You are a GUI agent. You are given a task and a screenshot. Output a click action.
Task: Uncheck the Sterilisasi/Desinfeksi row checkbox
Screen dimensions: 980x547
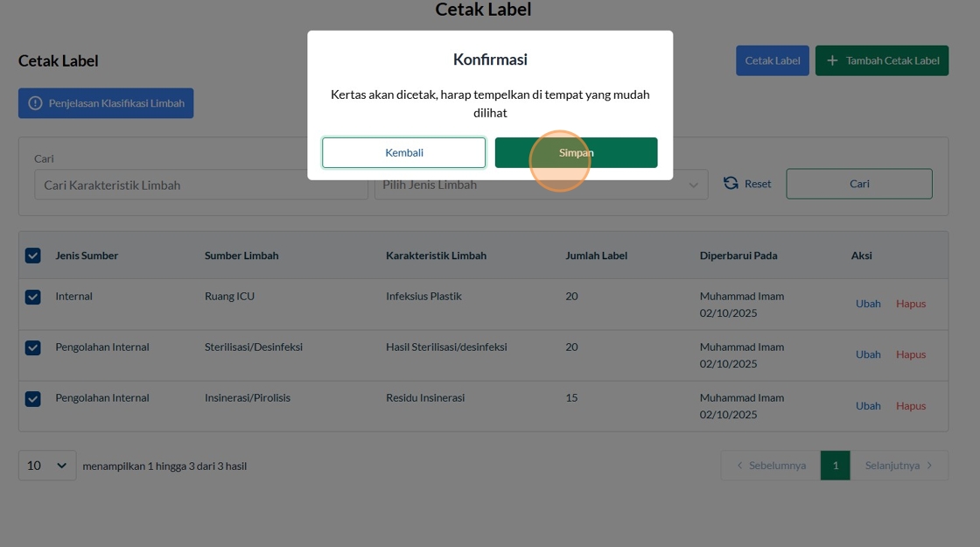(x=33, y=347)
